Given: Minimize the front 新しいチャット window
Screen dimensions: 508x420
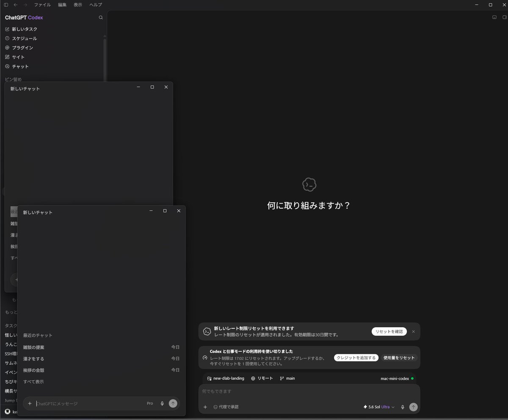Looking at the screenshot, I should [x=151, y=211].
